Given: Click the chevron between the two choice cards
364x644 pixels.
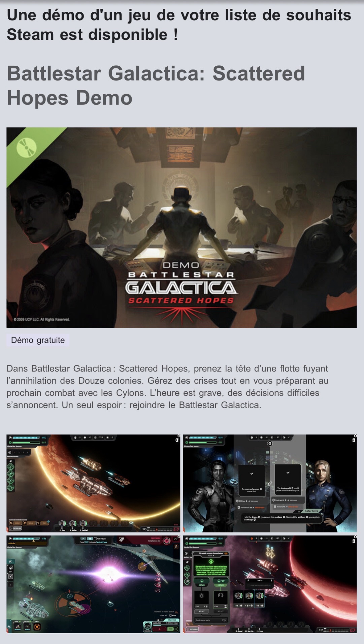Looking at the screenshot, I should (269, 484).
